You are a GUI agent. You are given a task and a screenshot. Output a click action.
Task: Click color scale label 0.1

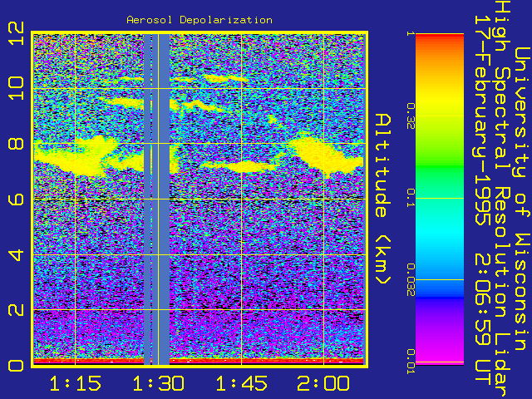(x=411, y=198)
